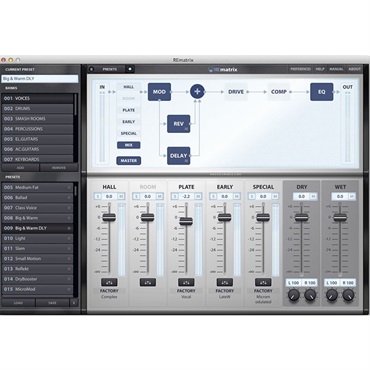Expand options for Medium Fat preset

pos(69,188)
